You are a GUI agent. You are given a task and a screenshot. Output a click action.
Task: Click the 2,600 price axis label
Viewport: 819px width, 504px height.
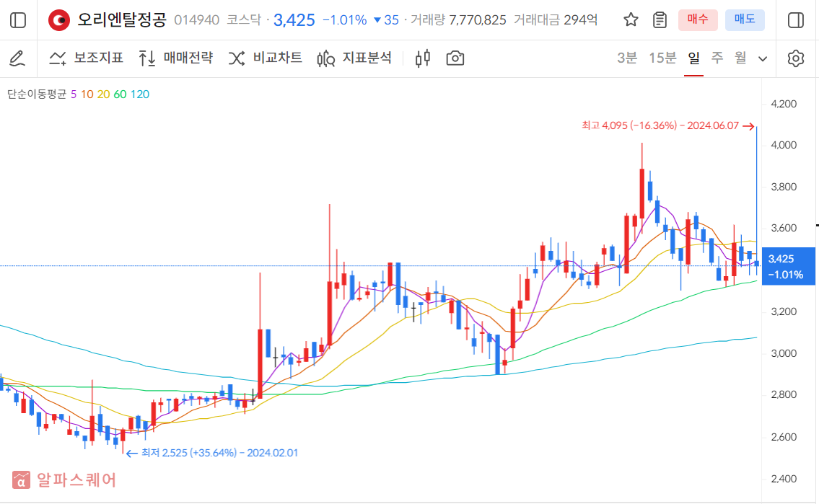point(784,437)
